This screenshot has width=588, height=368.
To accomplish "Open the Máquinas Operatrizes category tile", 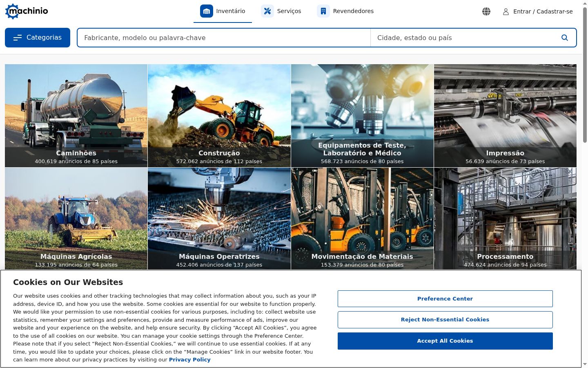I will (219, 218).
